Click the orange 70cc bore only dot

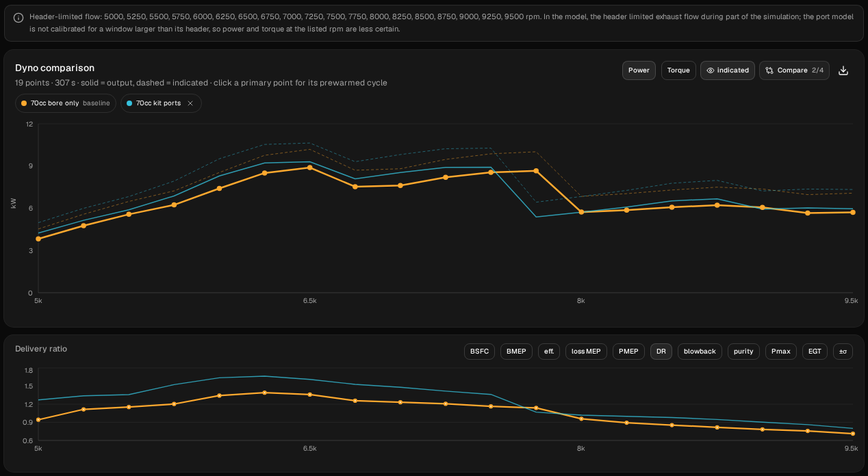click(24, 103)
